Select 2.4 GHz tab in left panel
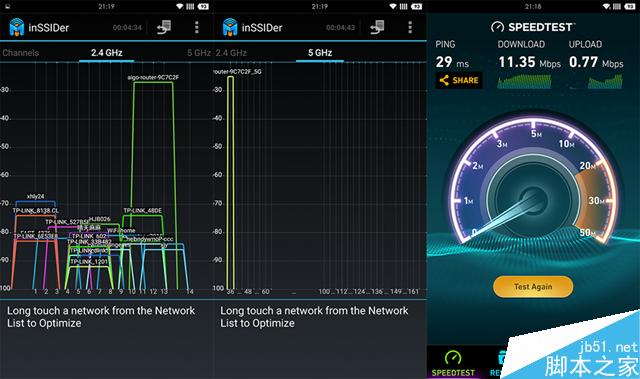The image size is (640, 379). (x=107, y=53)
